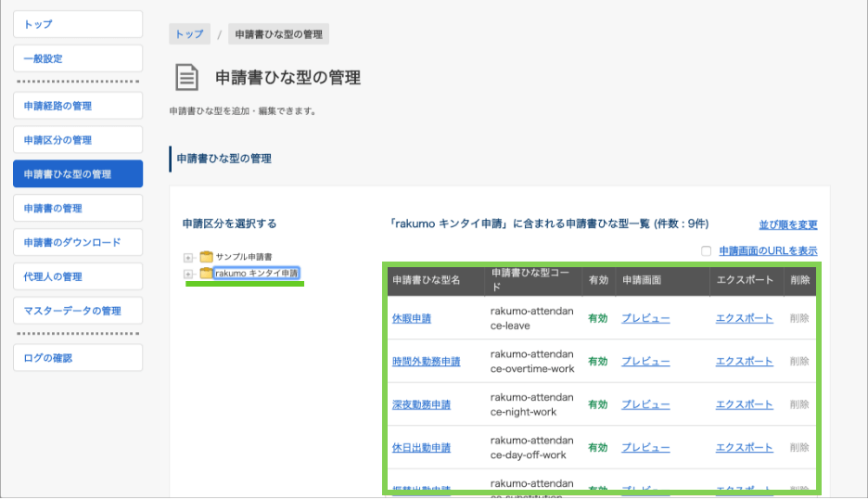The image size is (868, 499).
Task: Click code rakumo-attendance-leave cell
Action: [x=532, y=318]
